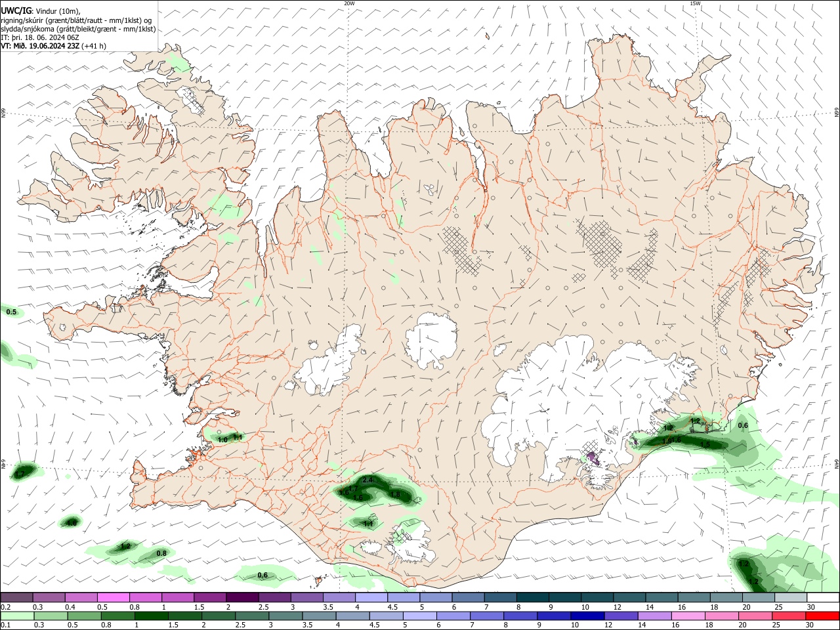Click the small purple snow patch on the southeast glacier
This screenshot has width=840, height=630.
593,457
